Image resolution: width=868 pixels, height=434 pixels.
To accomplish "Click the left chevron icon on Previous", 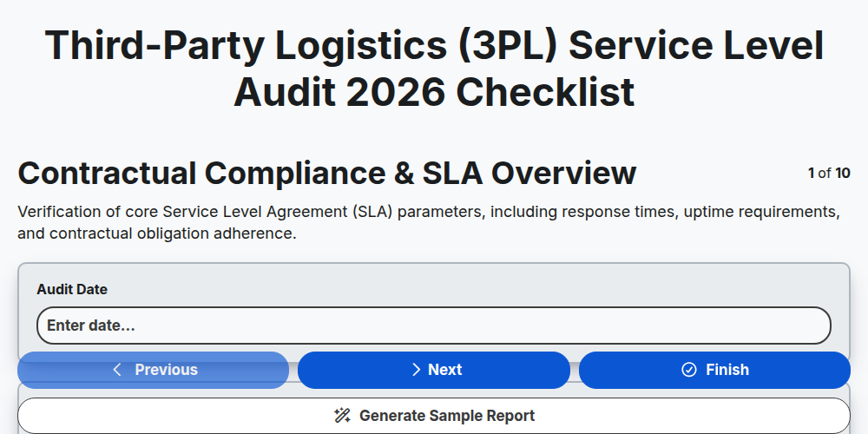I will 117,370.
